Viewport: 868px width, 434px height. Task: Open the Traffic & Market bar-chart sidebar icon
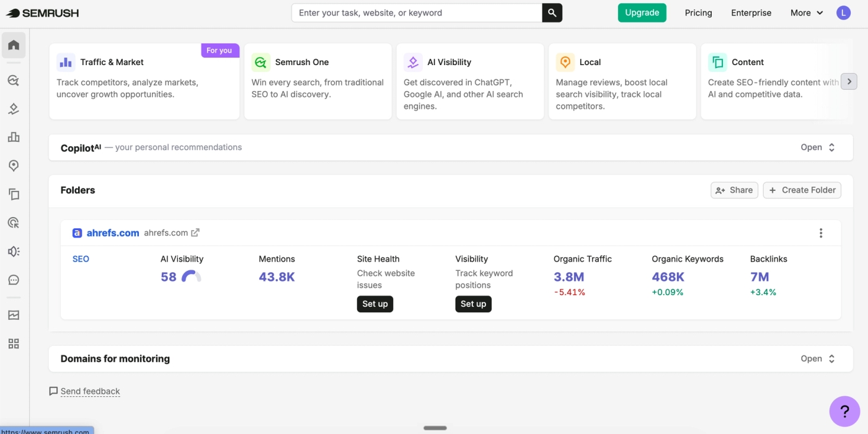(x=14, y=138)
